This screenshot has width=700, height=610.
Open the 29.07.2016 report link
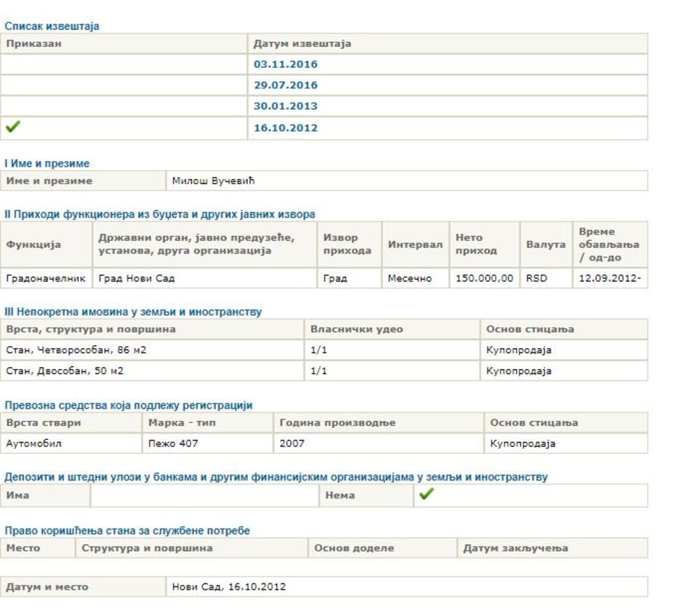point(285,85)
